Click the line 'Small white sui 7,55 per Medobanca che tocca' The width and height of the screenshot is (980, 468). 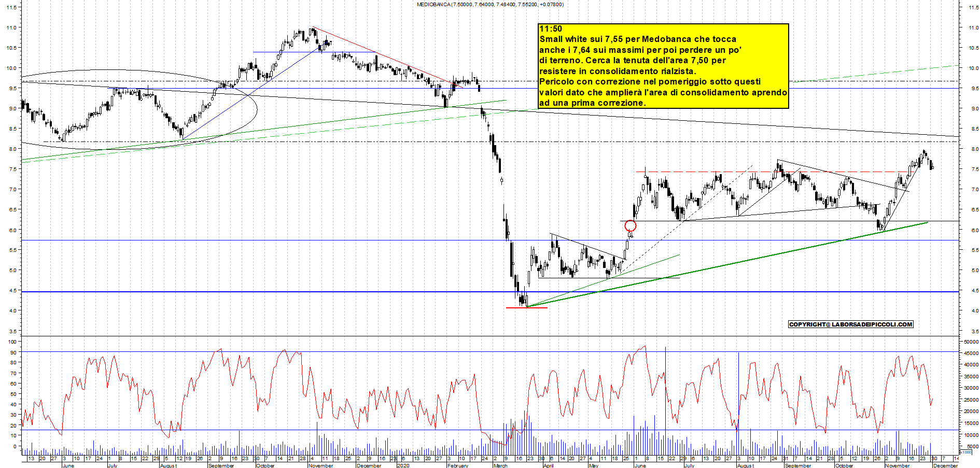[x=638, y=39]
